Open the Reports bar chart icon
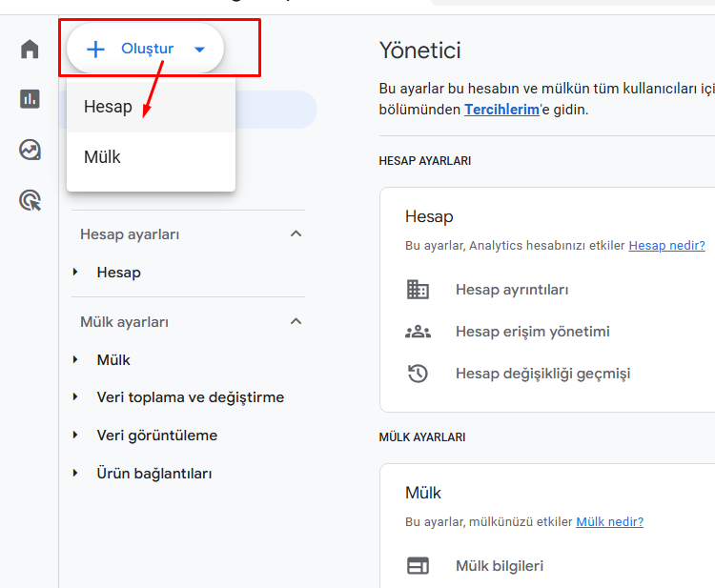 31,99
